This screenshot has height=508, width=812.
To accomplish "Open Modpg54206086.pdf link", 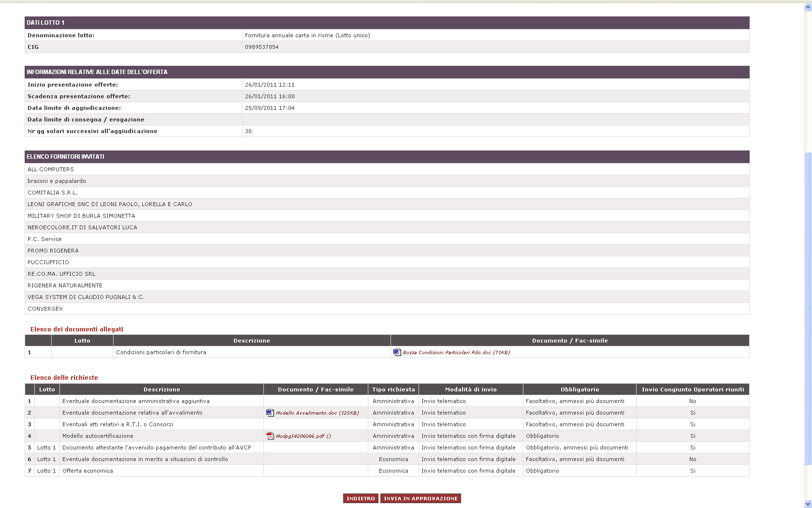I will 303,436.
